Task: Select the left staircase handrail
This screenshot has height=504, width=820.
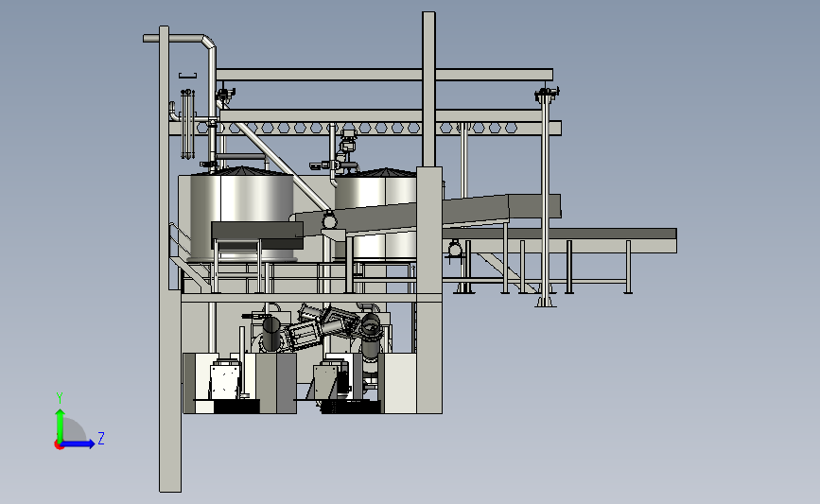Action: 181,241
